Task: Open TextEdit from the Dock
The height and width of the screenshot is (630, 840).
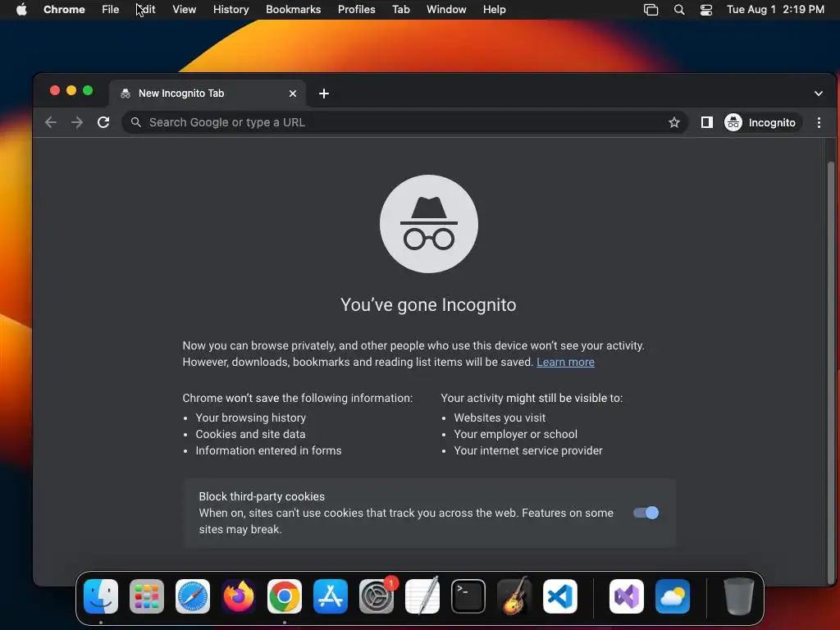Action: click(x=422, y=596)
